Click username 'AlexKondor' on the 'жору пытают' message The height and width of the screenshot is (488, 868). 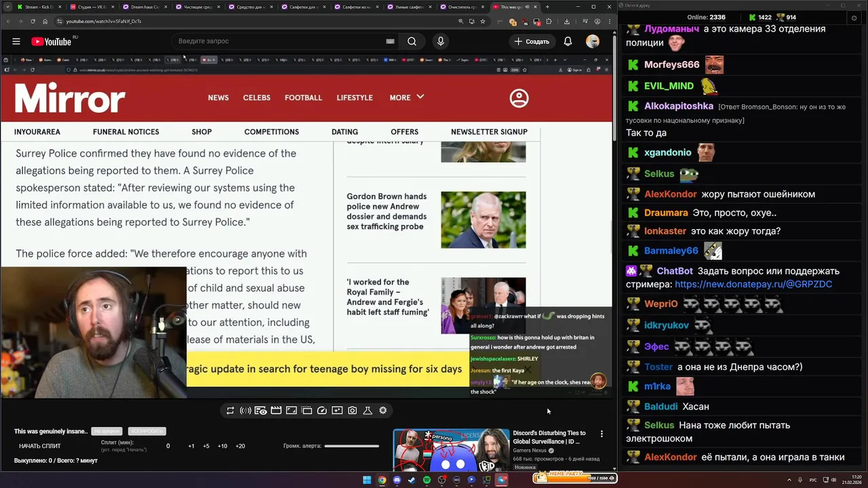click(671, 194)
